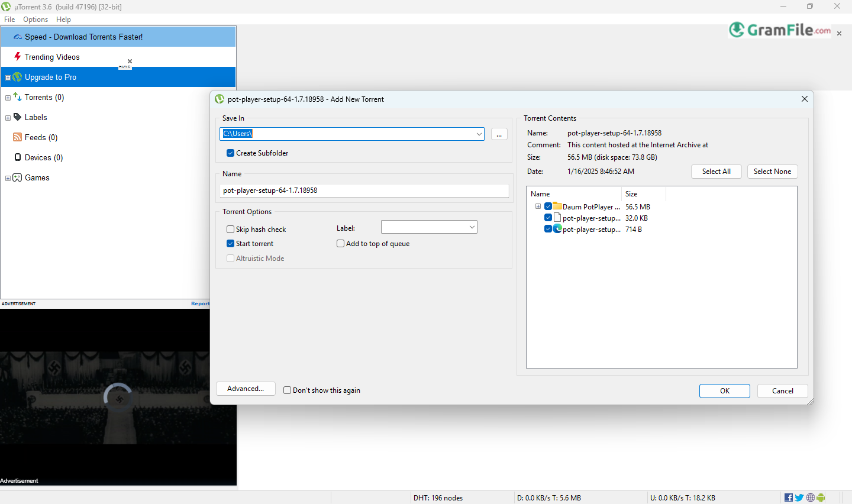The height and width of the screenshot is (504, 852).
Task: Click download speed D: 0.0 KB/s status
Action: (549, 498)
